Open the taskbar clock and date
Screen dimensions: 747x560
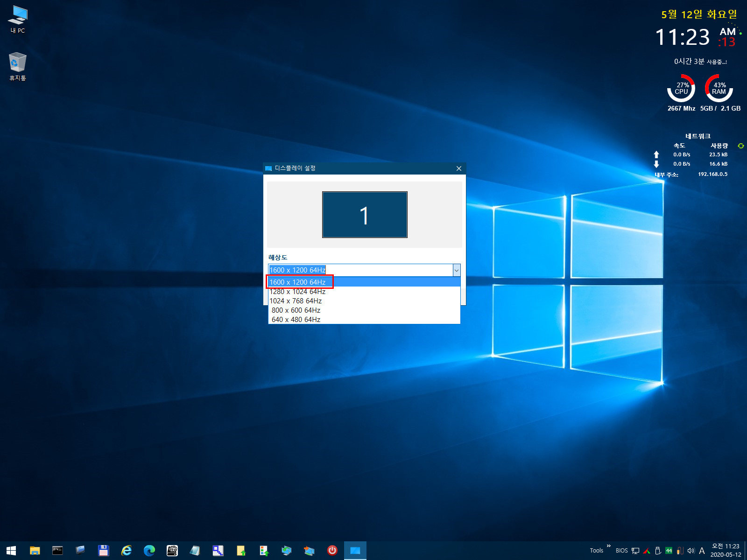(x=726, y=551)
